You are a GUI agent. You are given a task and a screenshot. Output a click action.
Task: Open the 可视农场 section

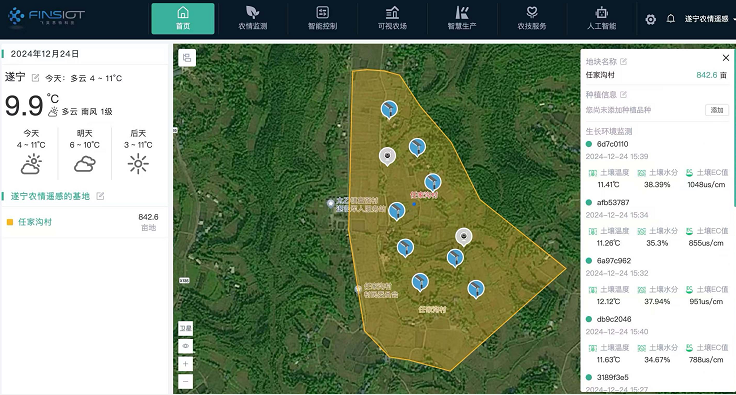(x=392, y=18)
